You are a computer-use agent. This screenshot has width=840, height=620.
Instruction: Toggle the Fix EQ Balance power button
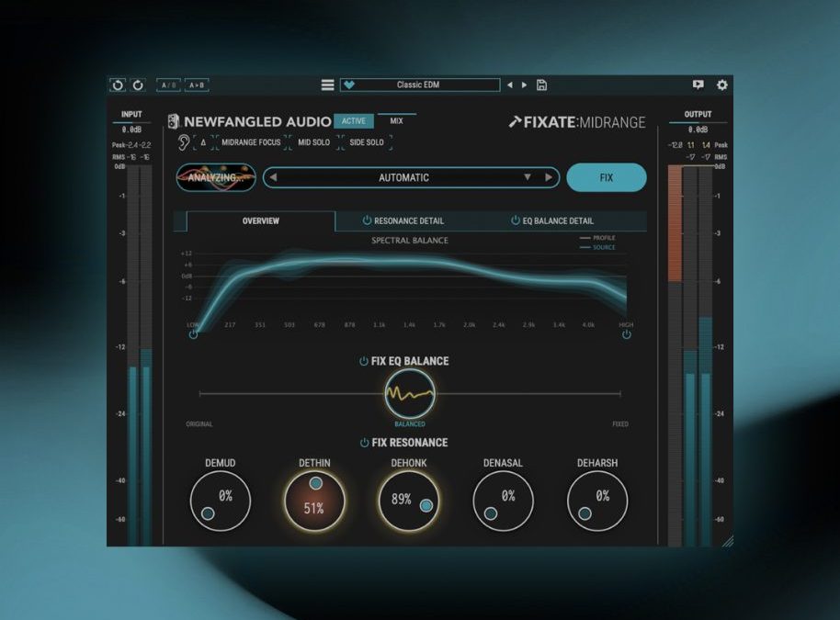pyautogui.click(x=363, y=361)
